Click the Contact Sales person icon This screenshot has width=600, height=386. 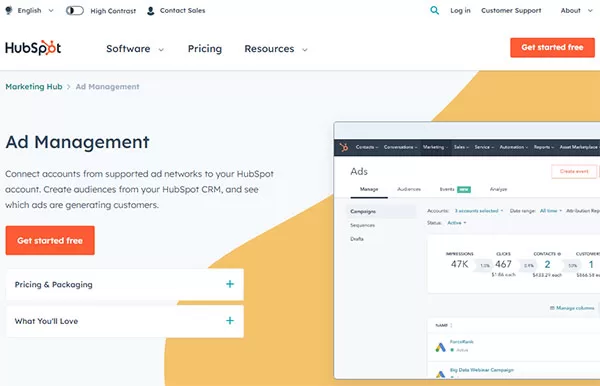pos(150,11)
